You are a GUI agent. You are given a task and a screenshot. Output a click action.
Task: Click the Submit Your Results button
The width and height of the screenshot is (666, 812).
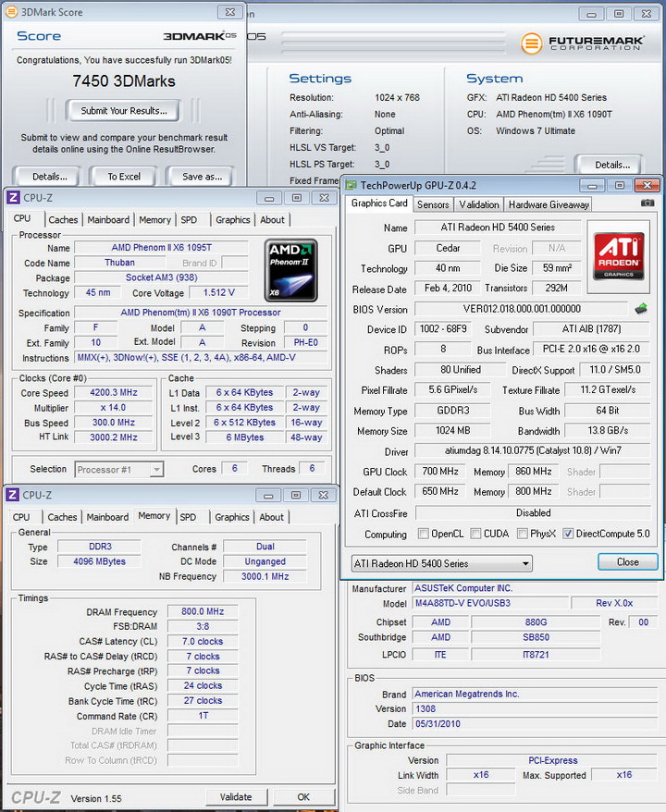[x=124, y=110]
